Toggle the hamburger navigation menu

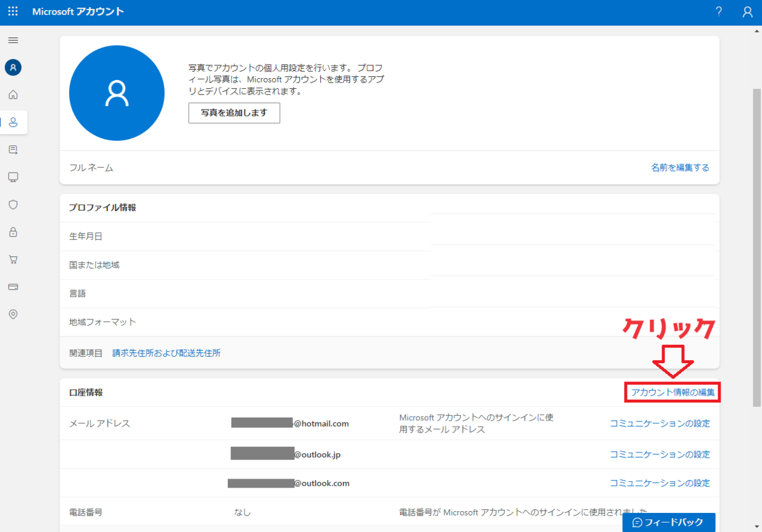[x=13, y=40]
